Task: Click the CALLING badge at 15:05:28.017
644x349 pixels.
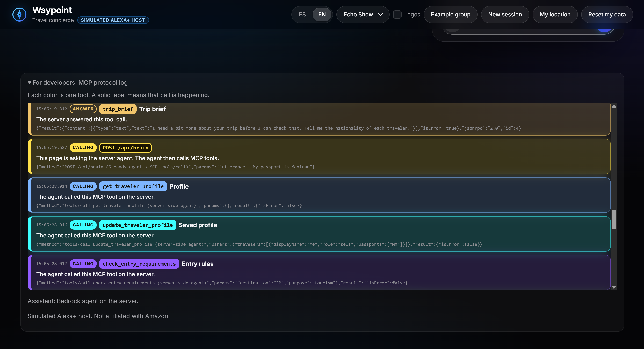Action: pyautogui.click(x=83, y=264)
